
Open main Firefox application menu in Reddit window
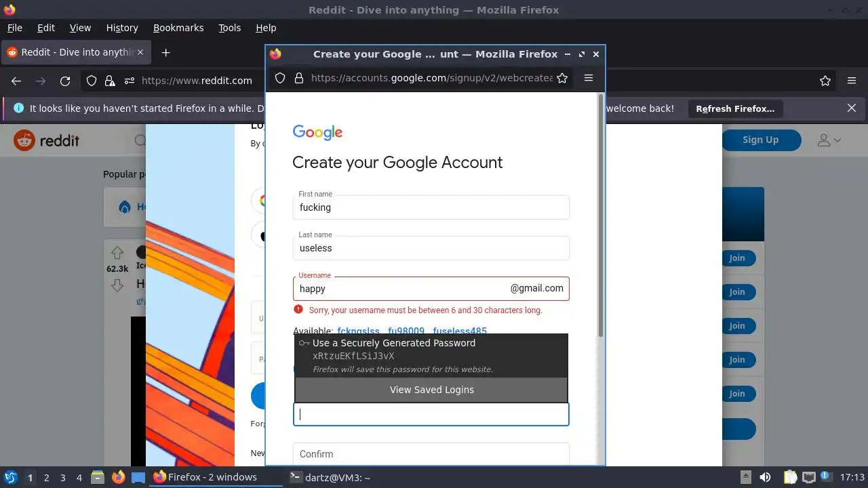click(x=852, y=81)
